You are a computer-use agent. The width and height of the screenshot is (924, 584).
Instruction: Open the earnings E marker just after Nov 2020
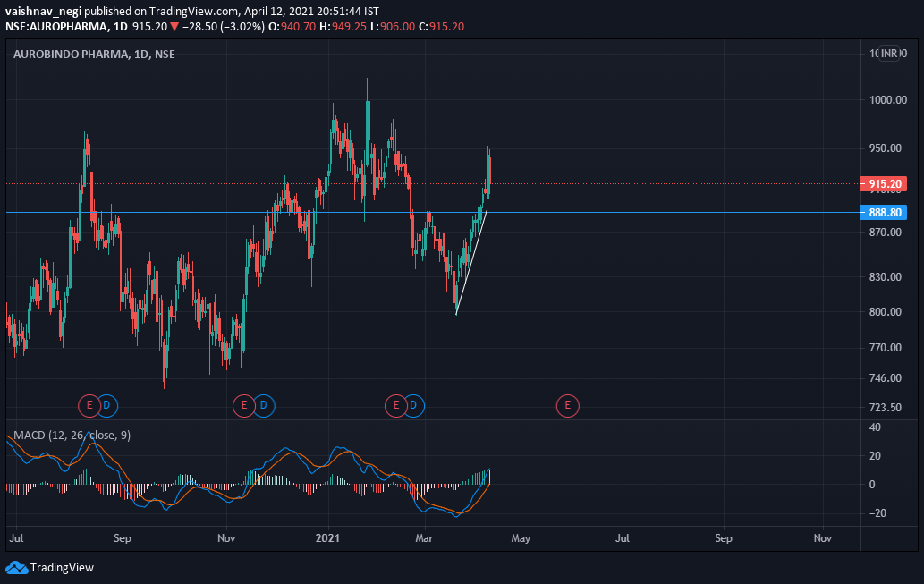pos(244,405)
